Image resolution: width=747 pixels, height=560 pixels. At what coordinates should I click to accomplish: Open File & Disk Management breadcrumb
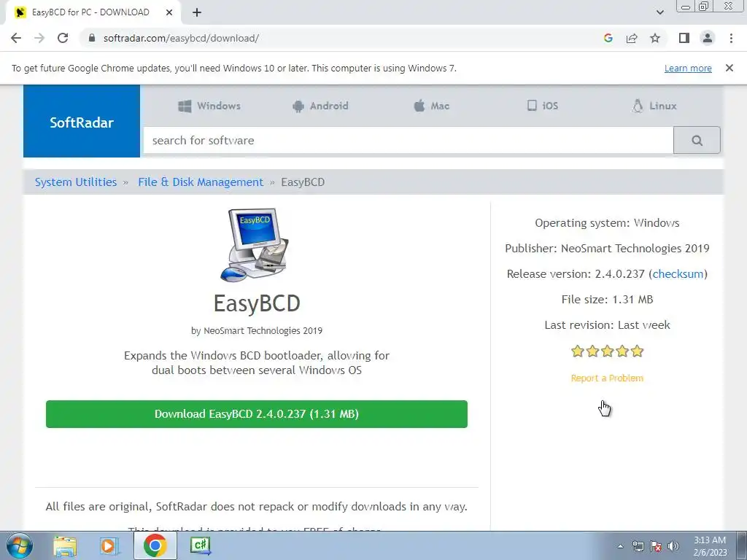click(x=201, y=182)
